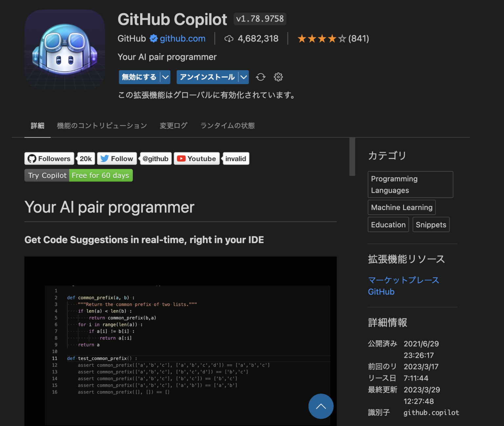Click the details pane vertical scrollbar
This screenshot has height=426, width=504.
point(352,157)
